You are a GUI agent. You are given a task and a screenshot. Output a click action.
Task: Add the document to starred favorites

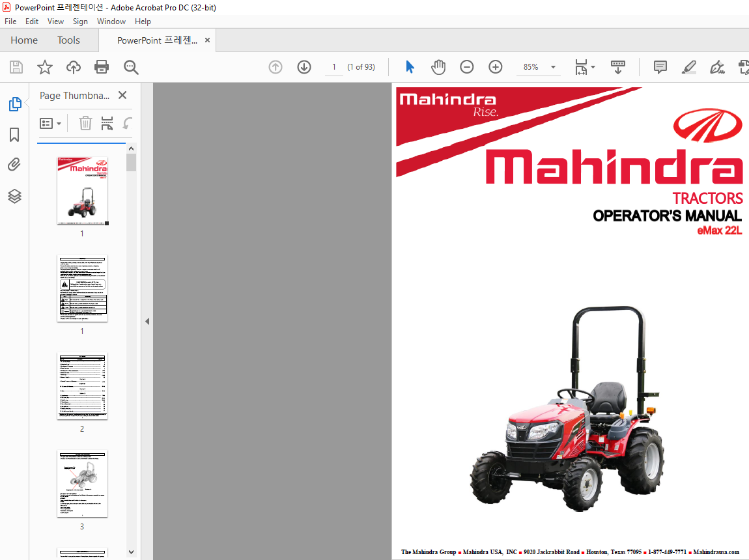(45, 67)
